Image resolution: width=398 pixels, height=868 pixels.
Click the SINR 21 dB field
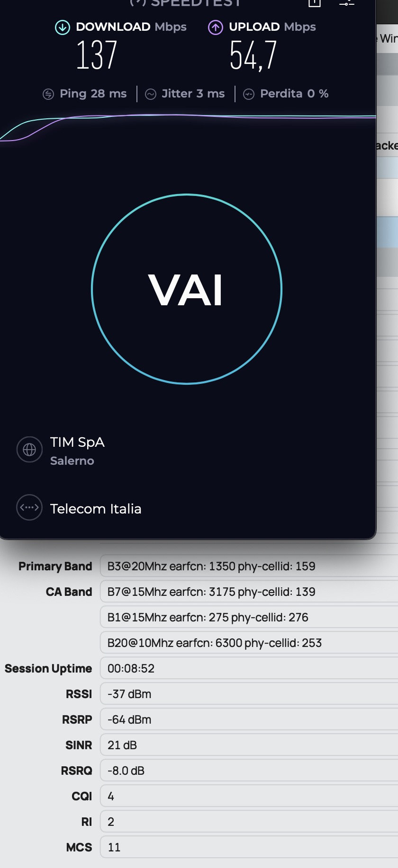click(x=249, y=745)
